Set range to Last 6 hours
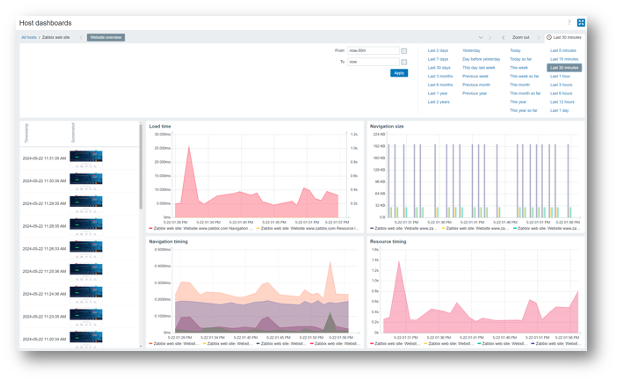 561,93
